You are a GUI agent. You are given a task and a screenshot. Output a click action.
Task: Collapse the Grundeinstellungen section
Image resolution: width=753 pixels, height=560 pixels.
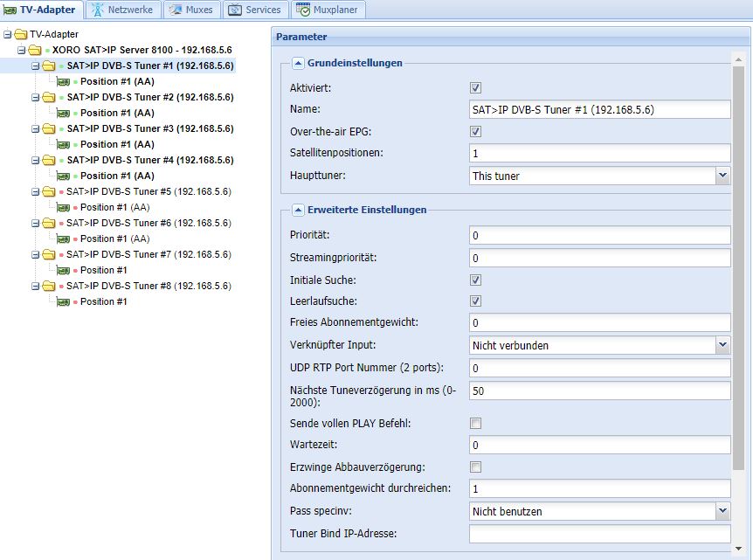pos(298,63)
